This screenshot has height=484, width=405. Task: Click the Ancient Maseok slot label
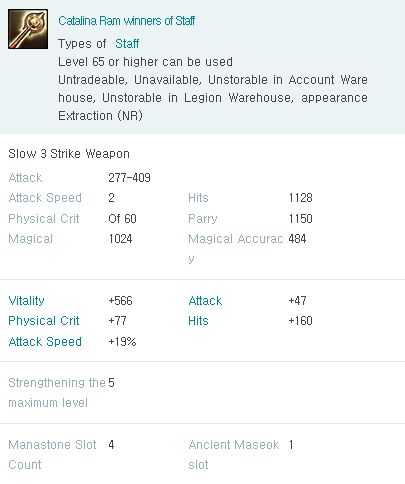(x=234, y=455)
